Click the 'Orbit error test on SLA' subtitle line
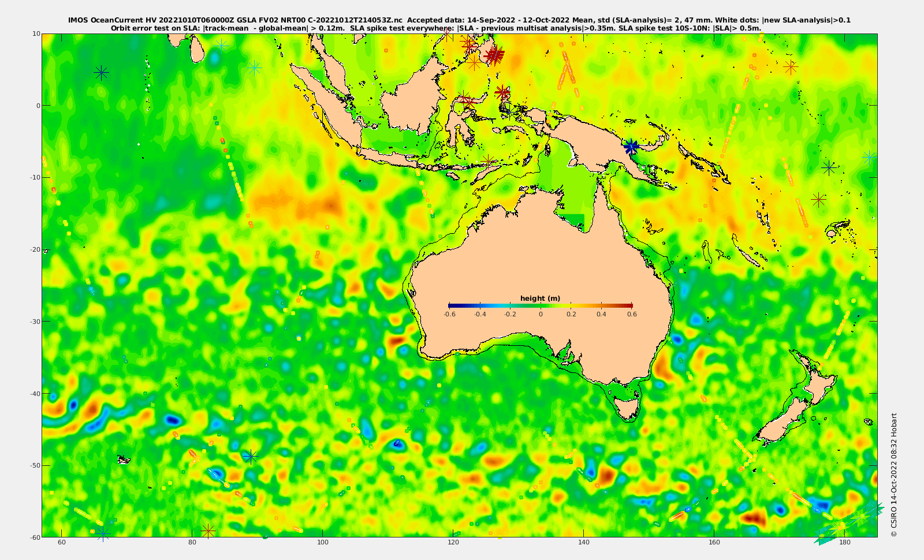Screen dimensions: 924x560 click(436, 28)
